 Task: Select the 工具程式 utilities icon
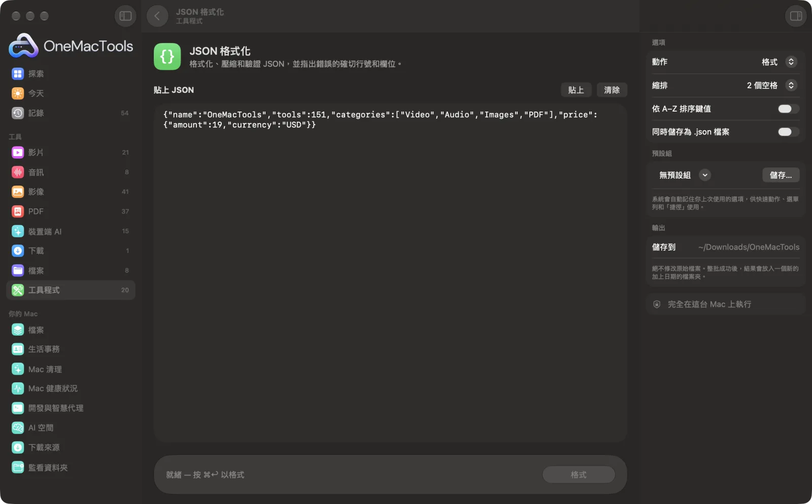click(x=18, y=290)
